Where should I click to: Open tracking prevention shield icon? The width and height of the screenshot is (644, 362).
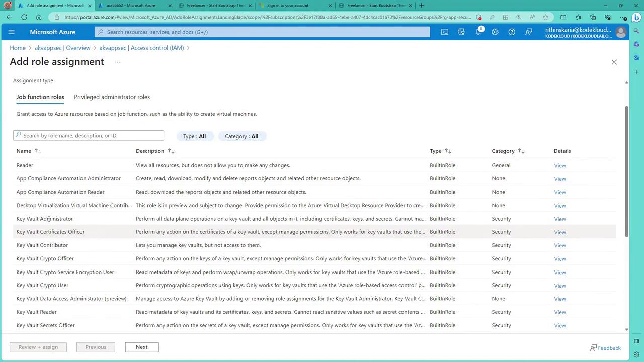click(478, 17)
